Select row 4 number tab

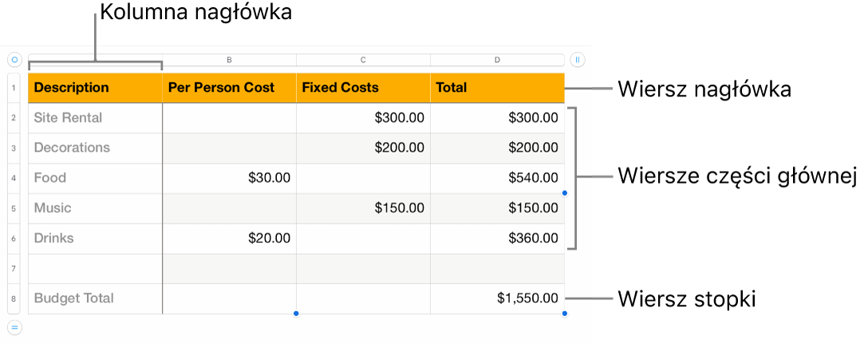tap(14, 178)
